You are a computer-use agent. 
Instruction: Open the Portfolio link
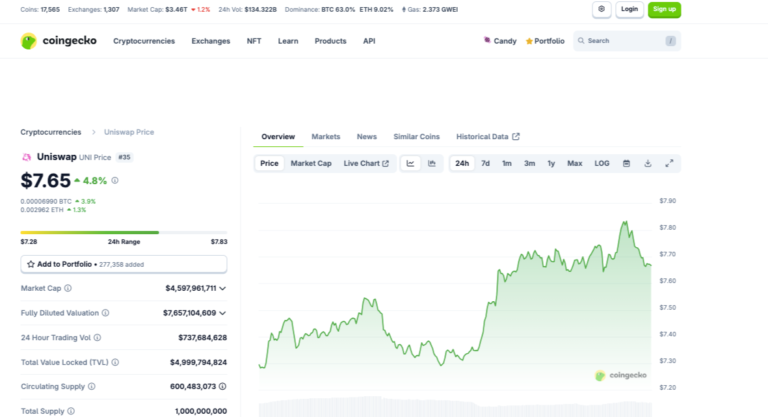(x=545, y=41)
